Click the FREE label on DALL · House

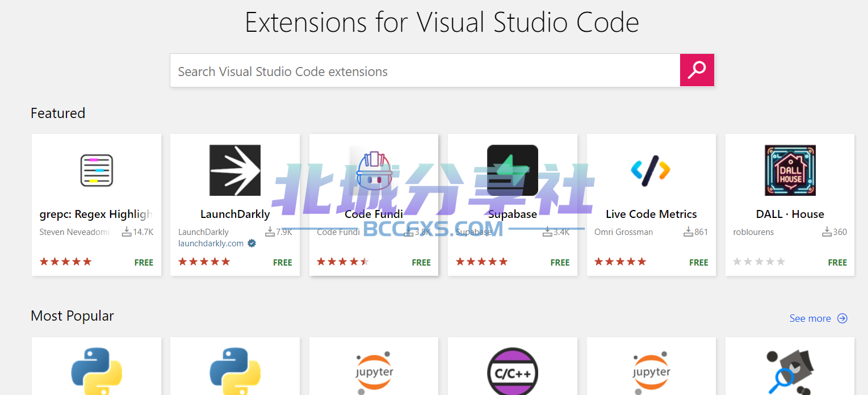[837, 262]
